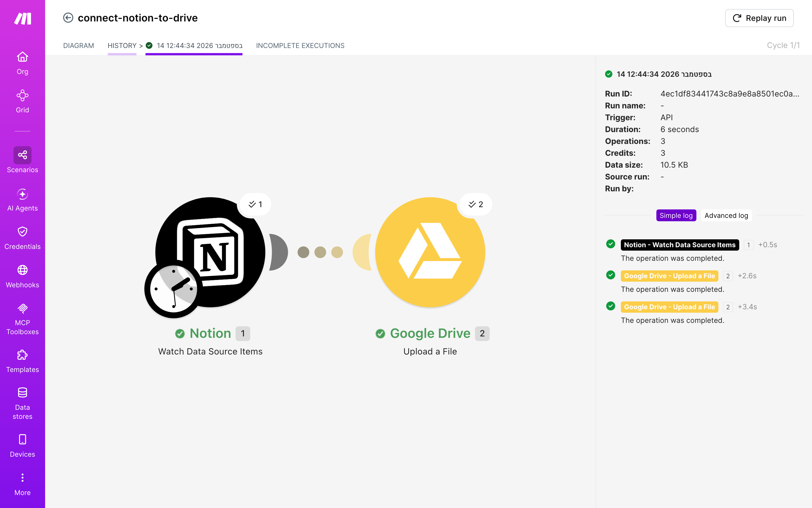
Task: Click the Upload a File caption
Action: pos(430,351)
